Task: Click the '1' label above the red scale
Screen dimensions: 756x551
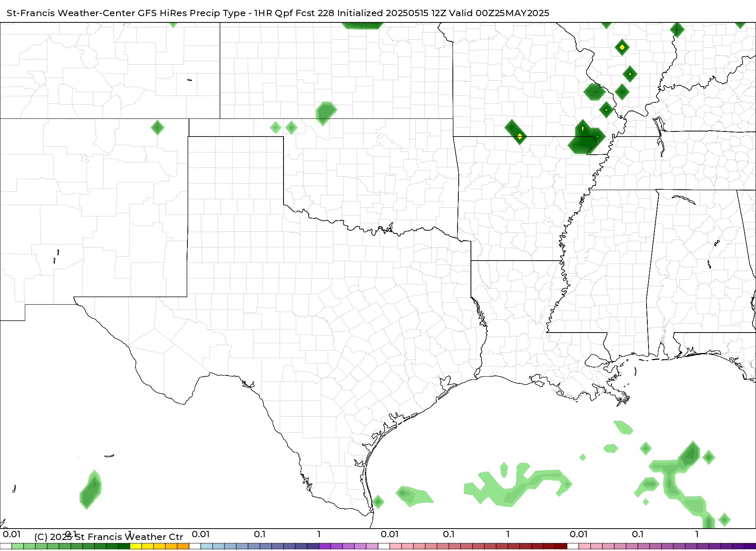Action: point(508,534)
